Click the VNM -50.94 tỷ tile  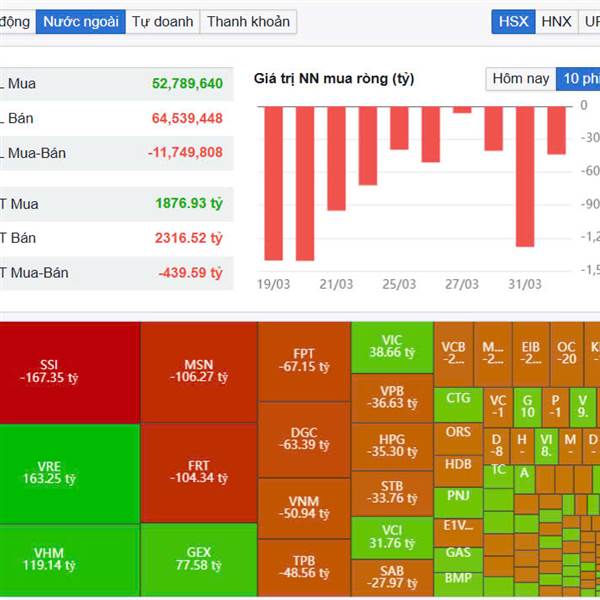tap(304, 508)
